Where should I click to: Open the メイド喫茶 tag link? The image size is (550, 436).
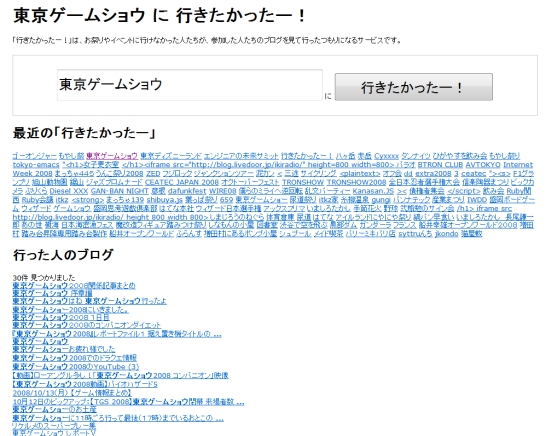point(328,233)
